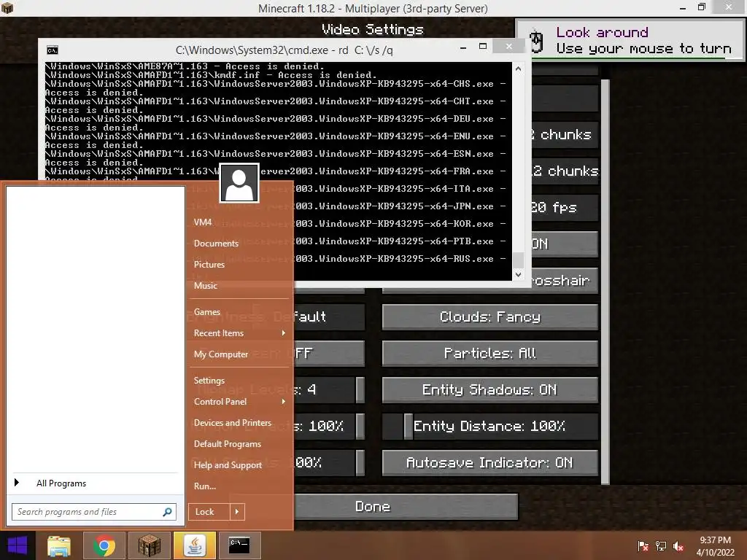The image size is (747, 560).
Task: Click the mouse icon in the Look around toast
Action: (x=536, y=41)
